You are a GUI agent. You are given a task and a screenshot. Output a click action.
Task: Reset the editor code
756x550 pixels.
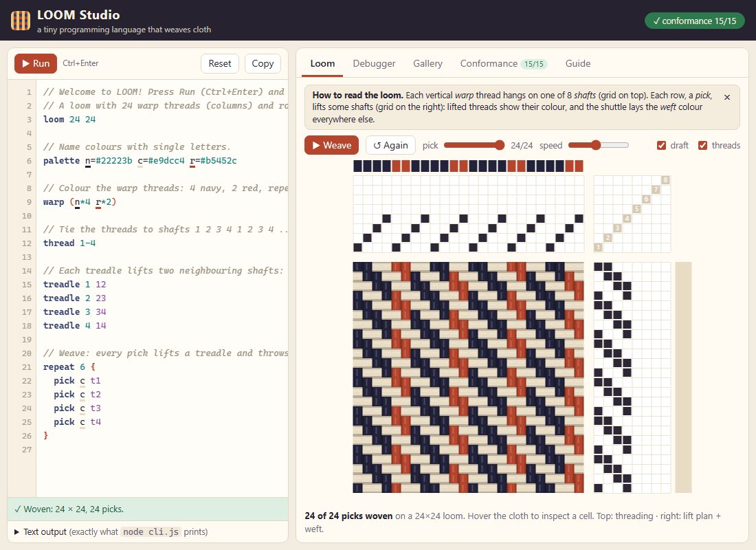coord(220,64)
